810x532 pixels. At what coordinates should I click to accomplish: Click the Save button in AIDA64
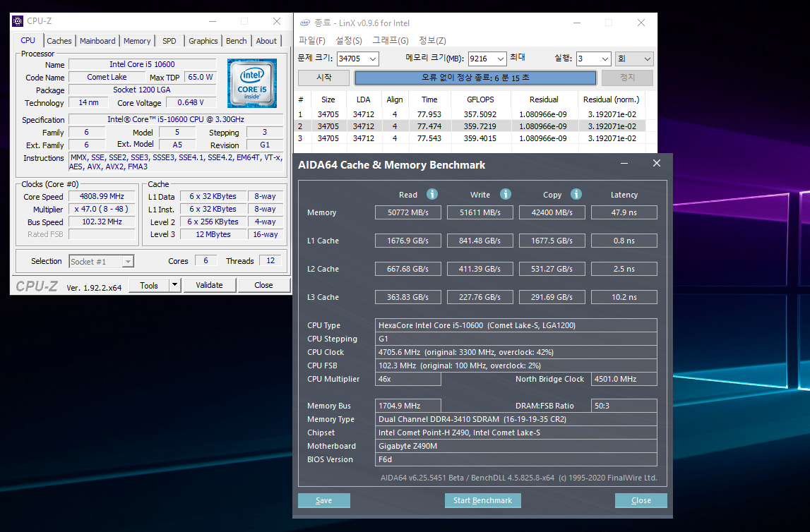[324, 500]
